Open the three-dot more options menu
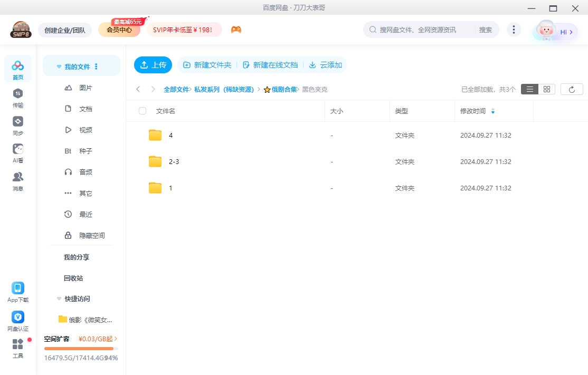Screen dimensions: 588x375 coord(514,30)
